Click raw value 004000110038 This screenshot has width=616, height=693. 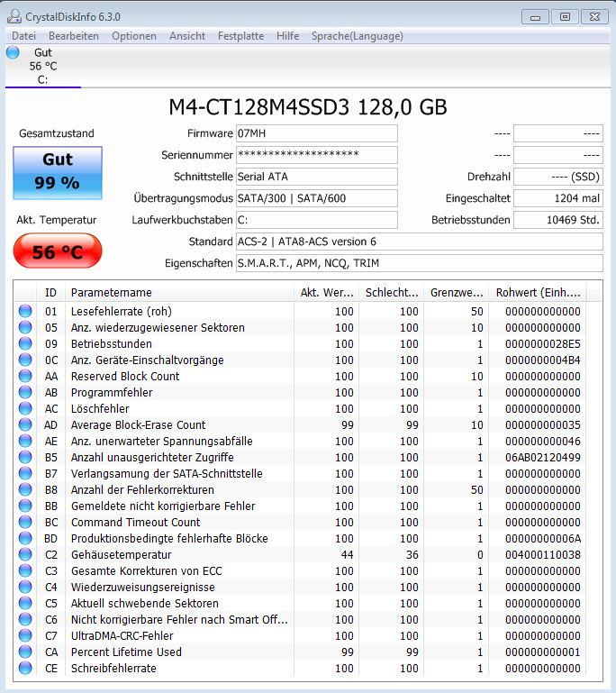pos(543,554)
